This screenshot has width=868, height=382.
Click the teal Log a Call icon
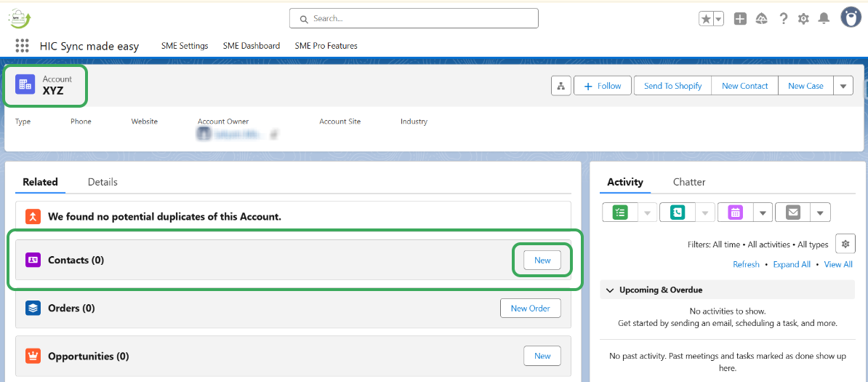(x=678, y=212)
